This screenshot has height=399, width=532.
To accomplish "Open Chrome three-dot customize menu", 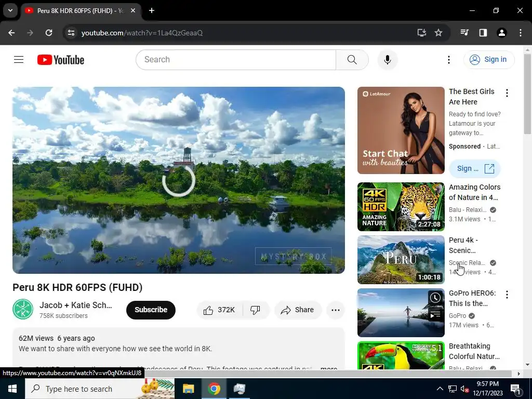I will pyautogui.click(x=521, y=33).
